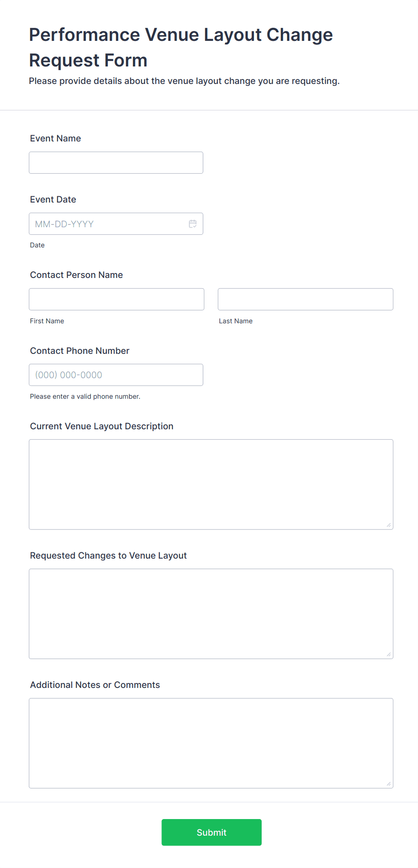Click the resize grip of Requested Changes textarea
The image size is (418, 868).
click(x=388, y=654)
